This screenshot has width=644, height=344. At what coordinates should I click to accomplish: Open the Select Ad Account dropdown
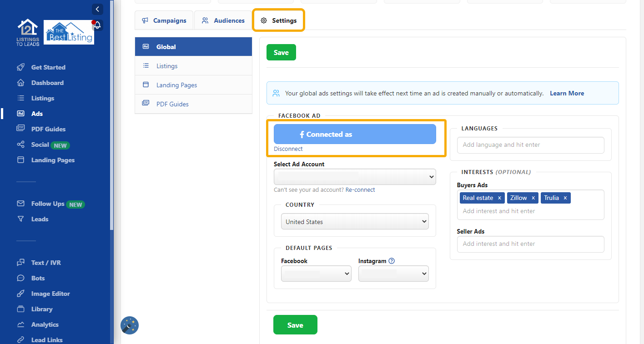coord(355,177)
